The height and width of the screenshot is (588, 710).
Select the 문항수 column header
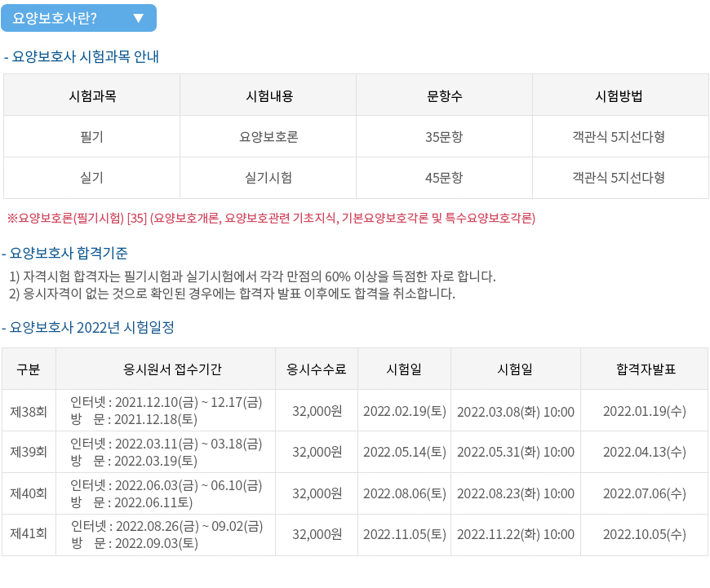pyautogui.click(x=444, y=95)
